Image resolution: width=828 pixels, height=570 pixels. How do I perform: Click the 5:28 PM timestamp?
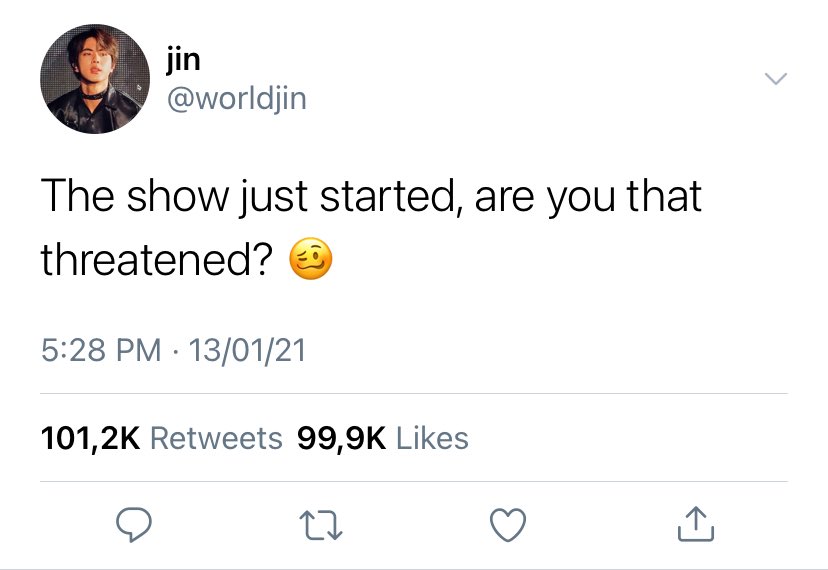101,350
